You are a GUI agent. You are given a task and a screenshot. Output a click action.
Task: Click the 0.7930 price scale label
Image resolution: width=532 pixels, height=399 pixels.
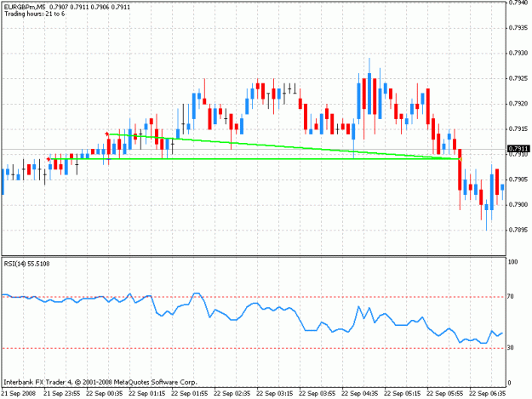(518, 53)
